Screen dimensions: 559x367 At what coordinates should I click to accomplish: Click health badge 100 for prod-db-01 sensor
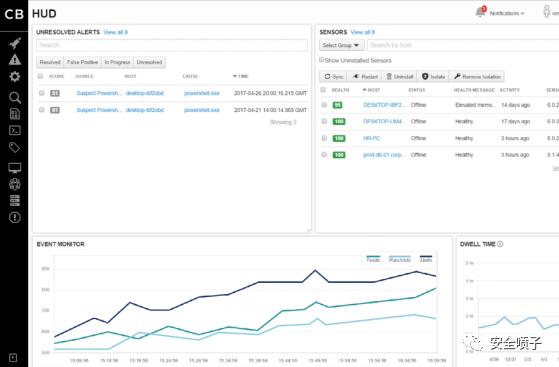(339, 155)
